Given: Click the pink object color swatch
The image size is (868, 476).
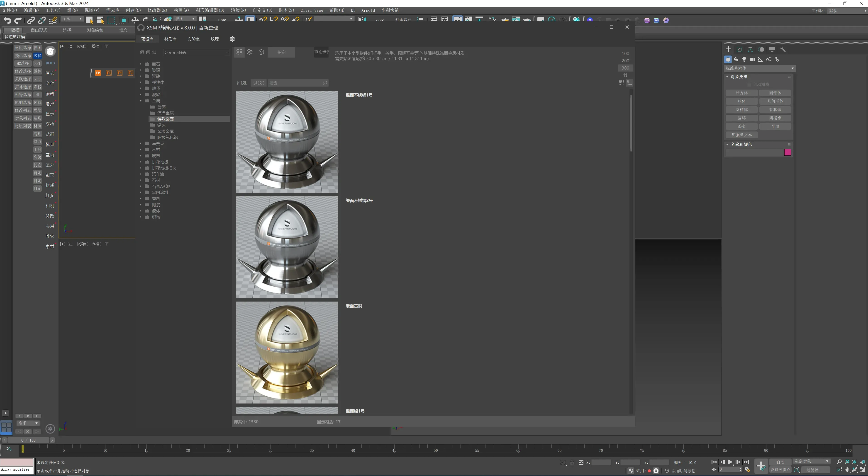Looking at the screenshot, I should click(788, 152).
